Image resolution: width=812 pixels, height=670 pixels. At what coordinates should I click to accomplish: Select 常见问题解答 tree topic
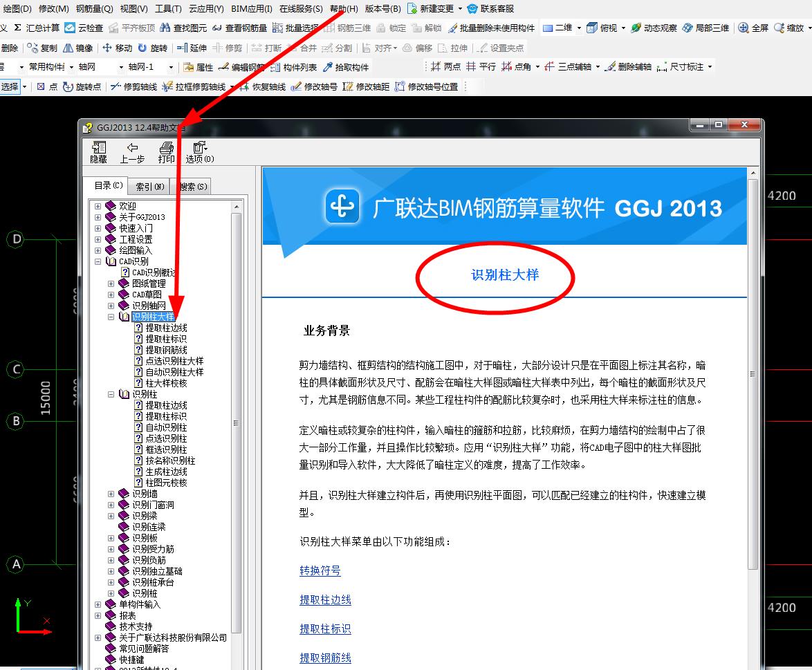144,649
